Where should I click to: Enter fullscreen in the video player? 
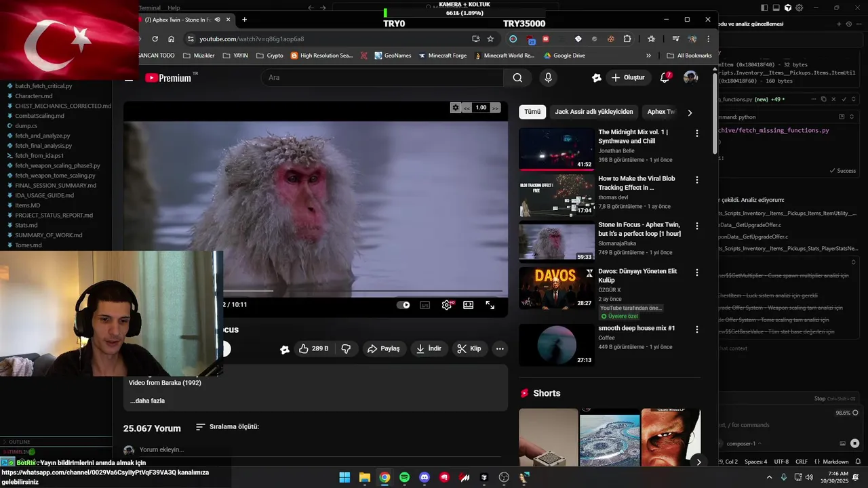pos(490,305)
